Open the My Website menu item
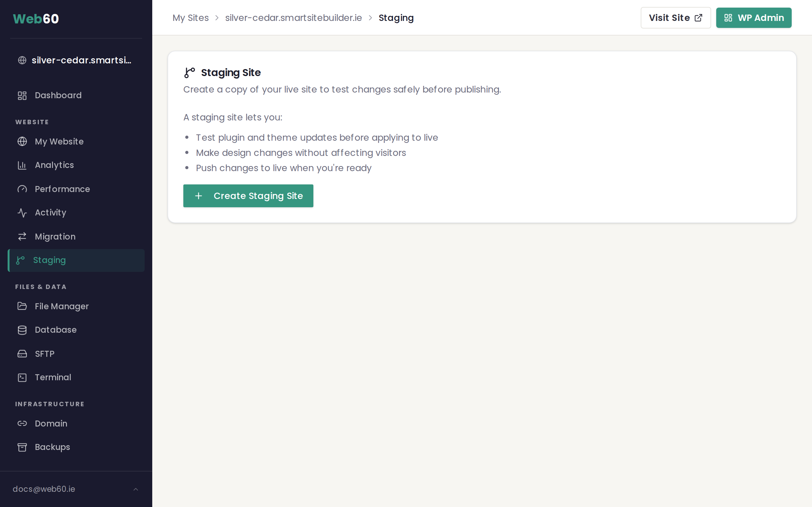 click(x=59, y=142)
